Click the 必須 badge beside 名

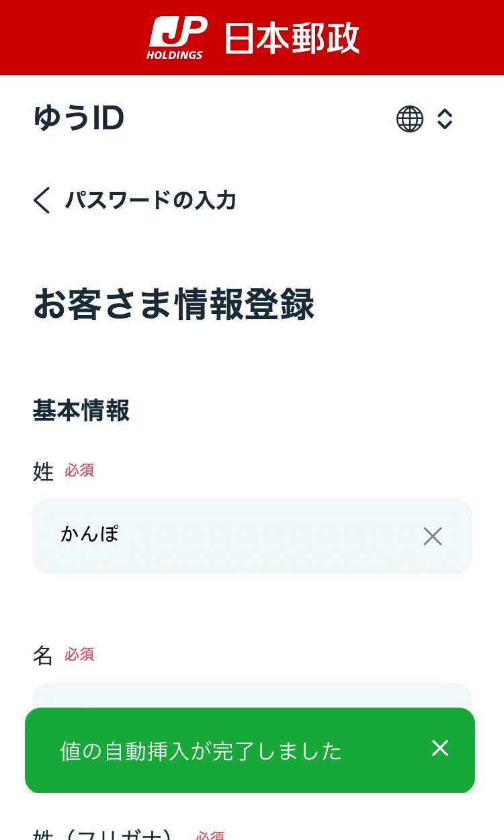tap(79, 655)
